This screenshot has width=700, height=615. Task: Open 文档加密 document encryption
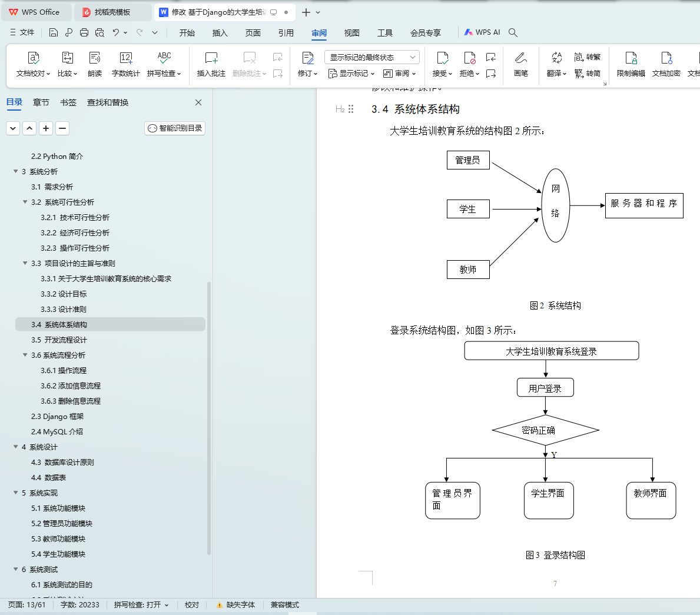[x=666, y=64]
